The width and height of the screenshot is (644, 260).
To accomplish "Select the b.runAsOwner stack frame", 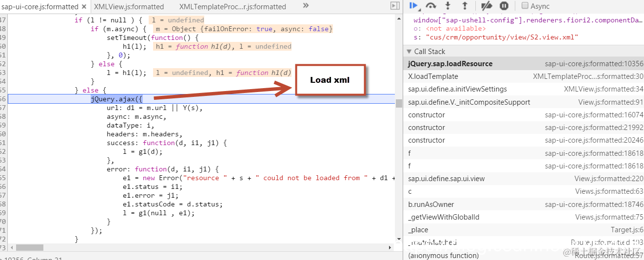I will pos(524,204).
